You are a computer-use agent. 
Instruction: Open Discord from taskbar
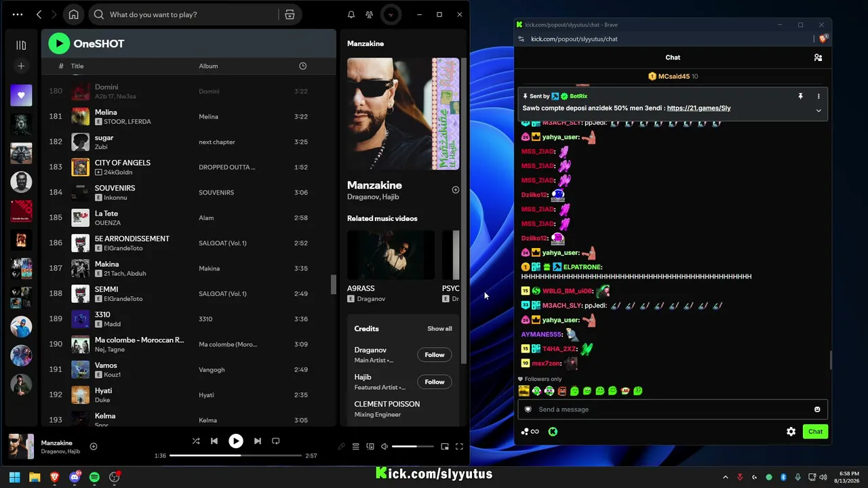(75, 477)
